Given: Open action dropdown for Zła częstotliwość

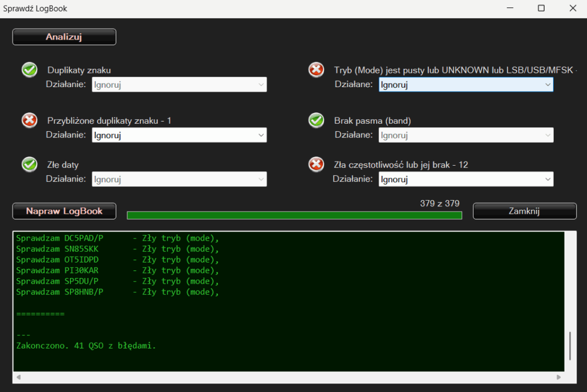Looking at the screenshot, I should [465, 179].
